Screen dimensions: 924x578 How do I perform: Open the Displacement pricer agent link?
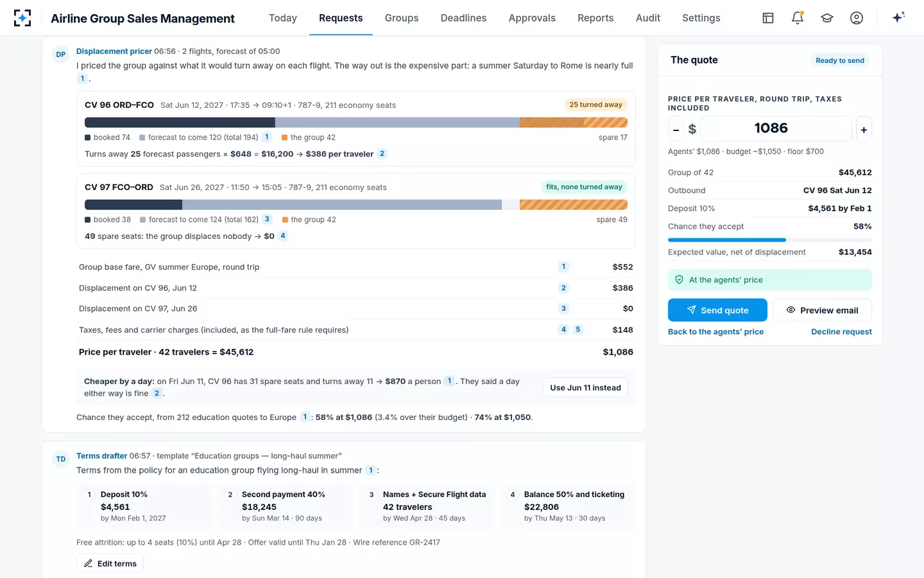[114, 51]
